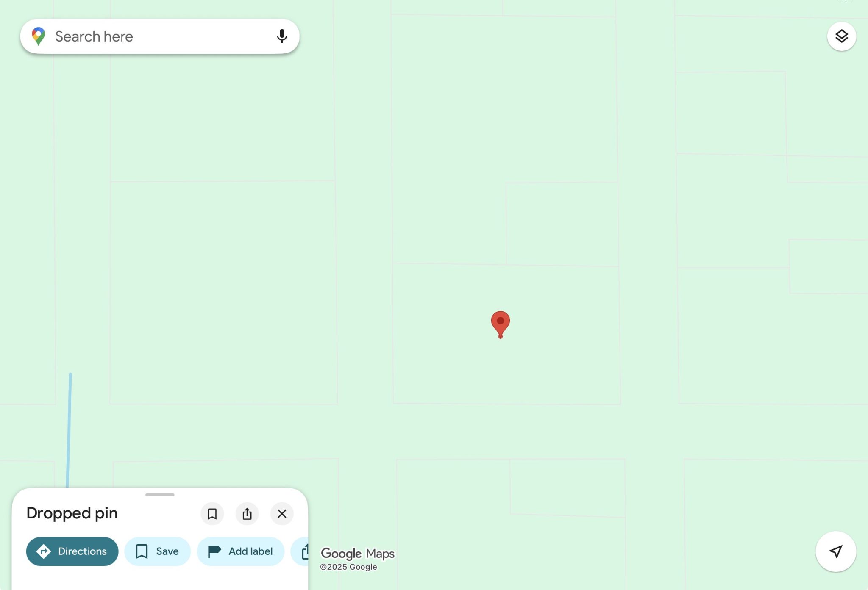Select the red dropped pin marker
Image resolution: width=868 pixels, height=590 pixels.
pyautogui.click(x=500, y=324)
